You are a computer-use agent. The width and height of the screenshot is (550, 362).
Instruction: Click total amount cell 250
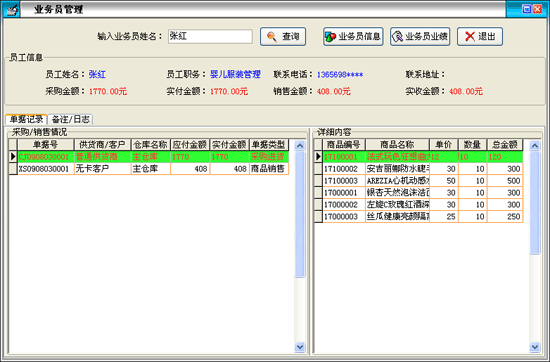click(x=505, y=216)
